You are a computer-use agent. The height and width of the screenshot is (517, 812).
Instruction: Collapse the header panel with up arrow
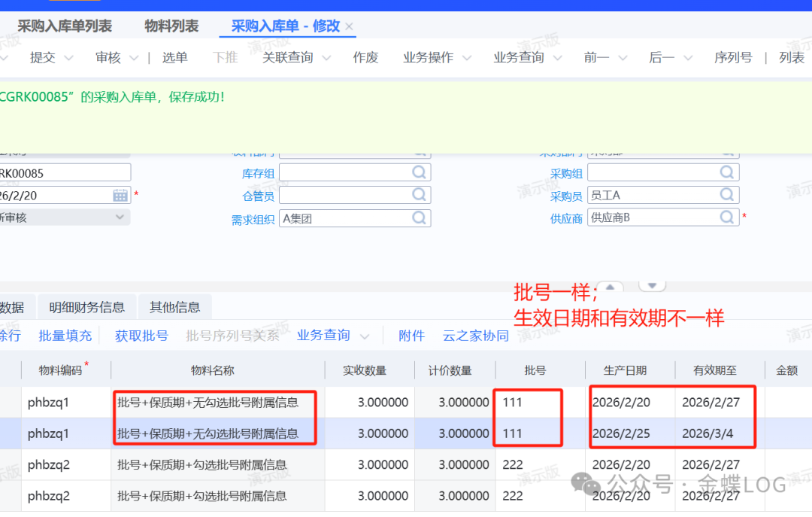(x=611, y=287)
